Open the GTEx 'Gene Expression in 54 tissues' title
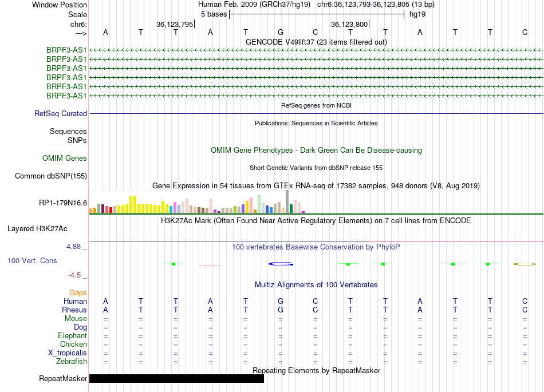Image resolution: width=544 pixels, height=392 pixels. (x=316, y=186)
